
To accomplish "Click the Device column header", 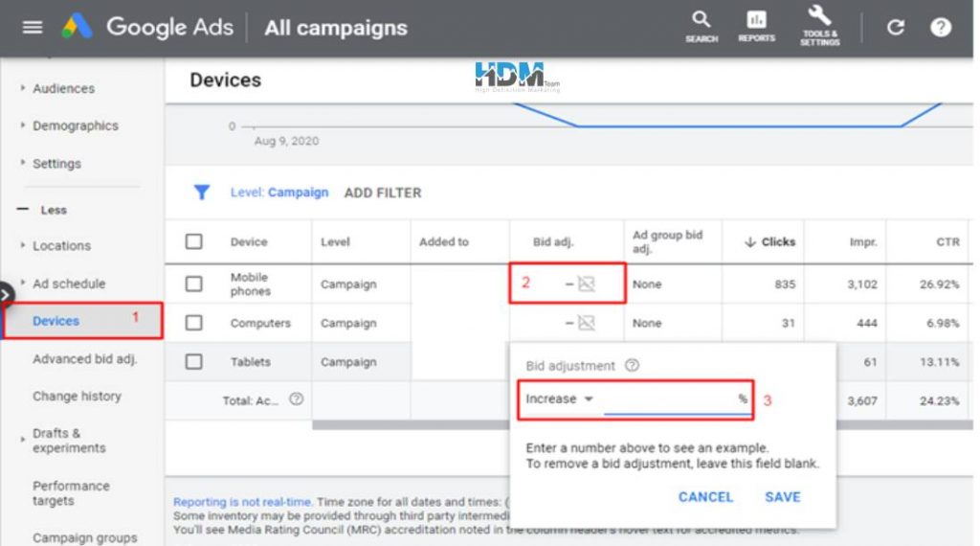I will pyautogui.click(x=249, y=242).
